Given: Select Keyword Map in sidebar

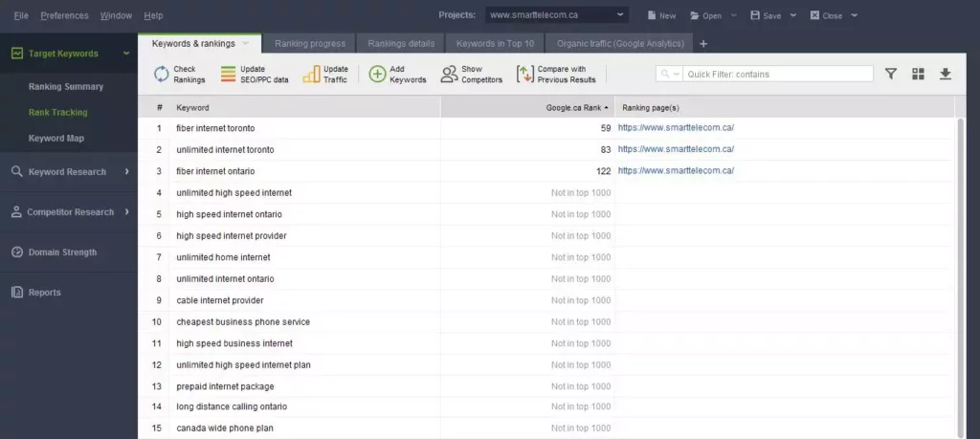Looking at the screenshot, I should 56,138.
